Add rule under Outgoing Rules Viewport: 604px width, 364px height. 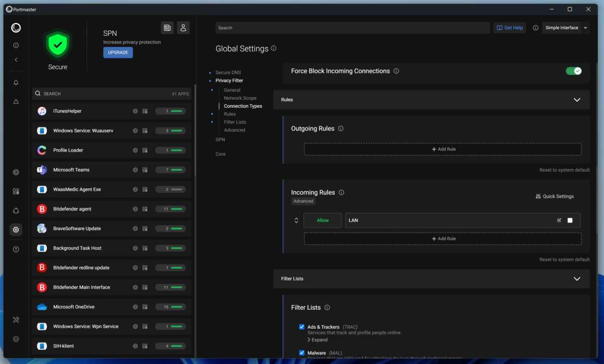443,150
